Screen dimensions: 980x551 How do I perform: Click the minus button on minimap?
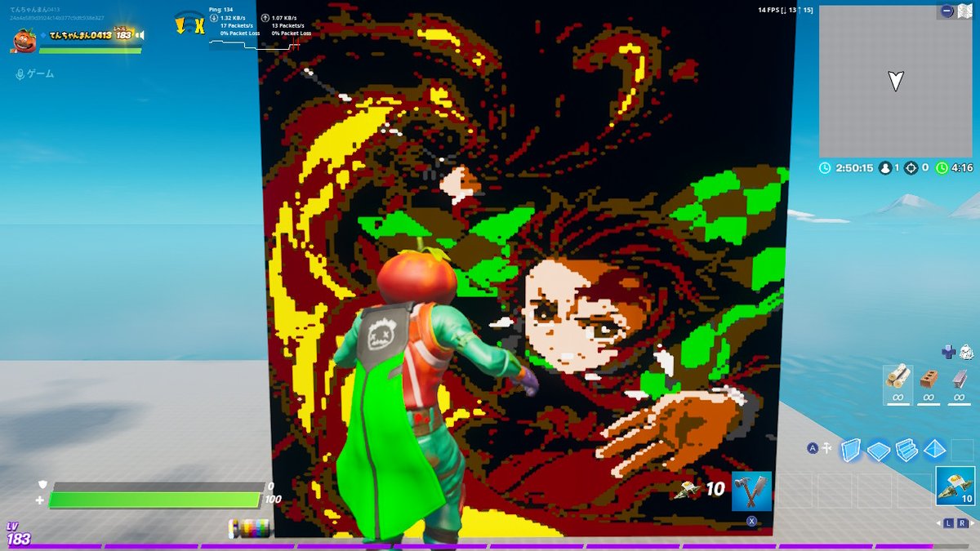pyautogui.click(x=947, y=11)
